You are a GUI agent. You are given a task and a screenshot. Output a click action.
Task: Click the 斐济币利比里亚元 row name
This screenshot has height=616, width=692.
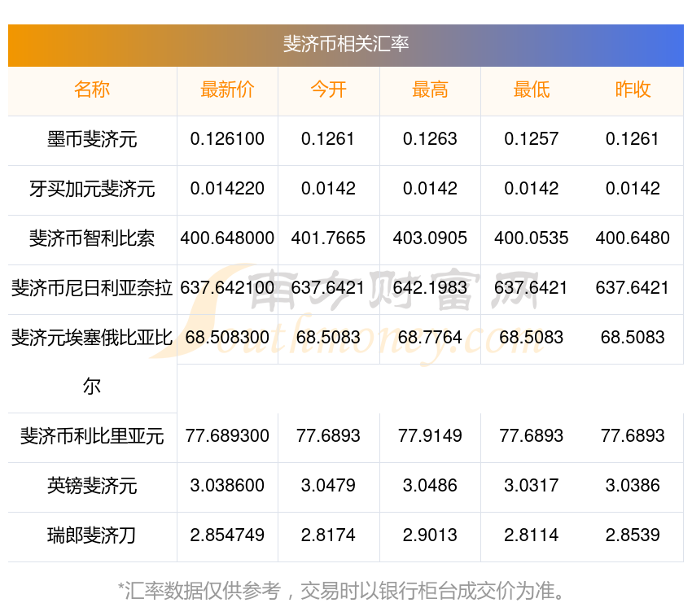[x=92, y=436]
